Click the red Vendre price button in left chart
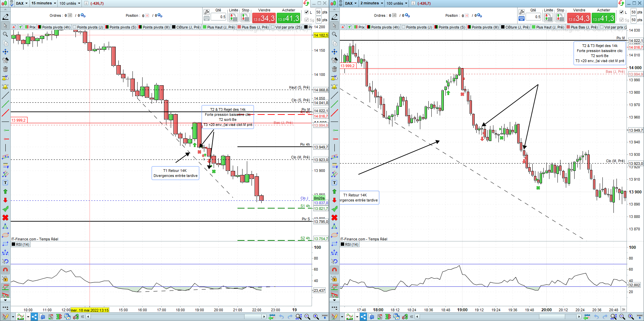The height and width of the screenshot is (321, 644). (x=264, y=18)
